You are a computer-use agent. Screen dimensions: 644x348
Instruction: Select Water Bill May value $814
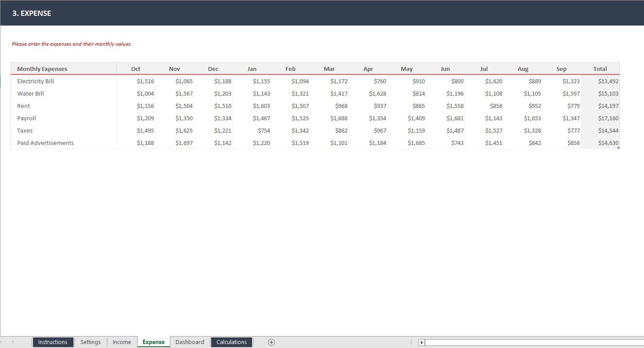(407, 93)
